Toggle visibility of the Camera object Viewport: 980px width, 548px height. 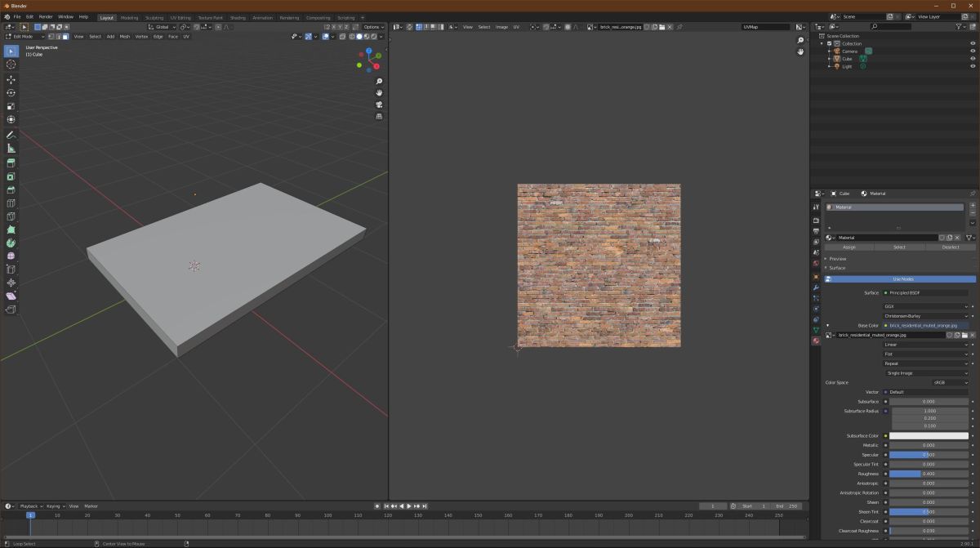(x=973, y=51)
